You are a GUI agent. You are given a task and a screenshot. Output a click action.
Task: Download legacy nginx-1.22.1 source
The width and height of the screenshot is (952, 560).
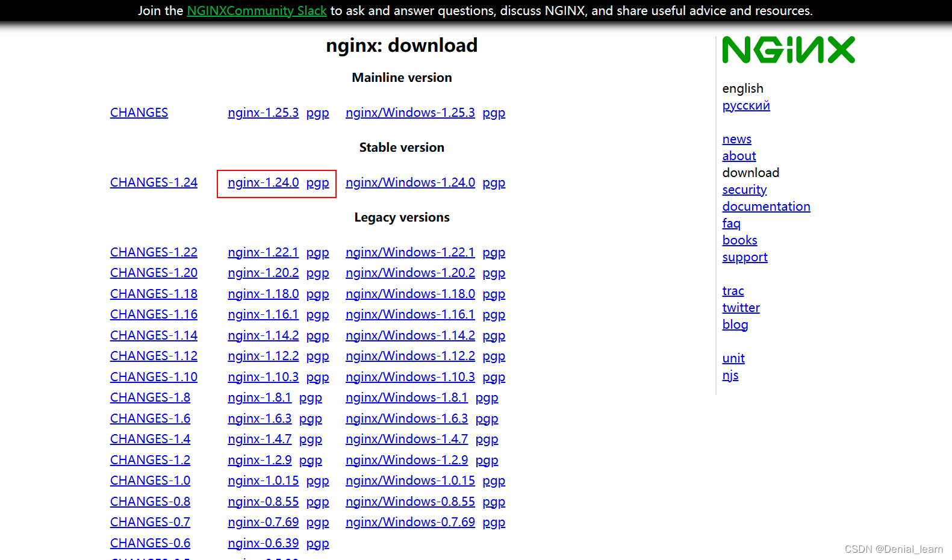pos(263,252)
